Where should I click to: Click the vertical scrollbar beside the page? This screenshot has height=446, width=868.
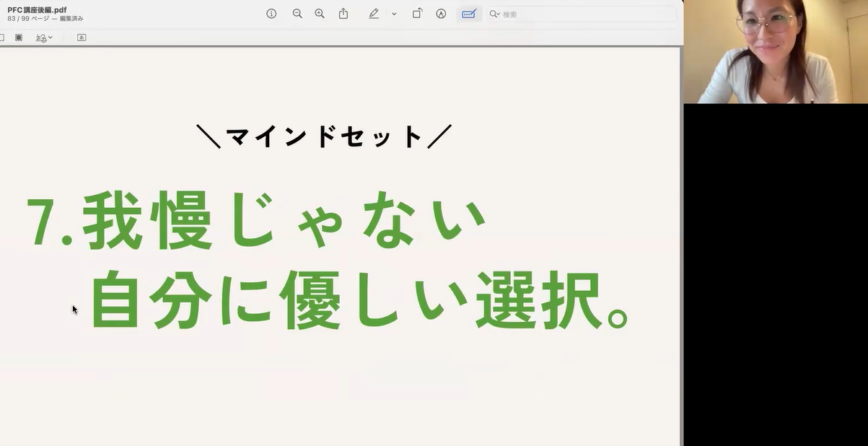click(x=680, y=245)
